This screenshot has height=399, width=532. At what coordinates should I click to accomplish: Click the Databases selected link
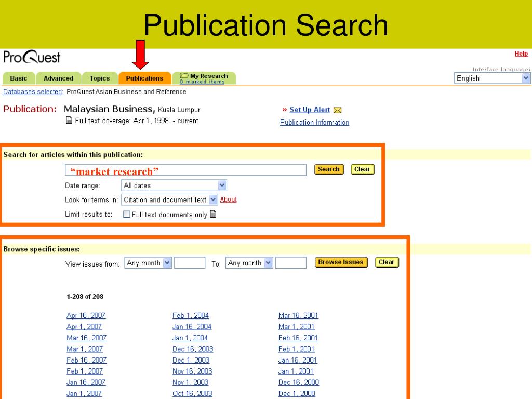pyautogui.click(x=33, y=91)
